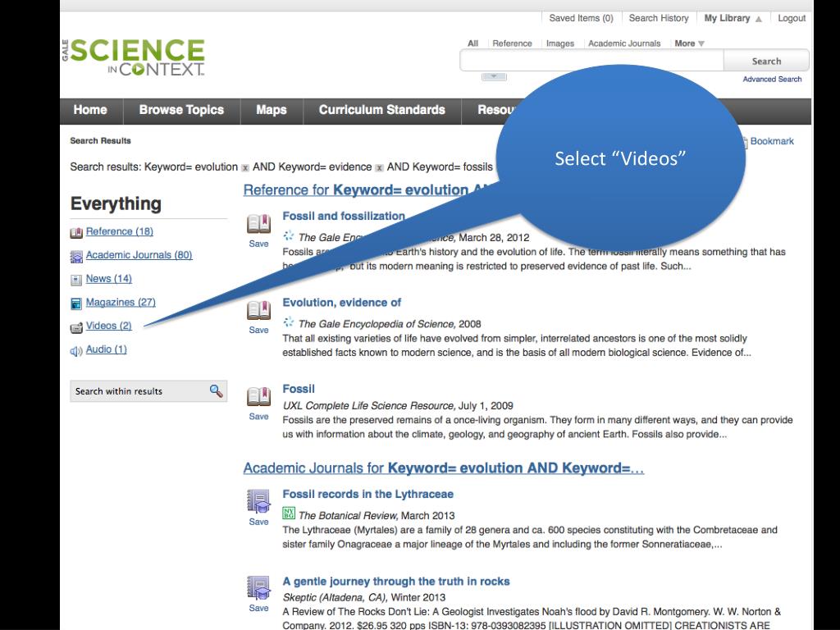The width and height of the screenshot is (840, 630).
Task: Expand the More search category dropdown
Action: [x=689, y=43]
